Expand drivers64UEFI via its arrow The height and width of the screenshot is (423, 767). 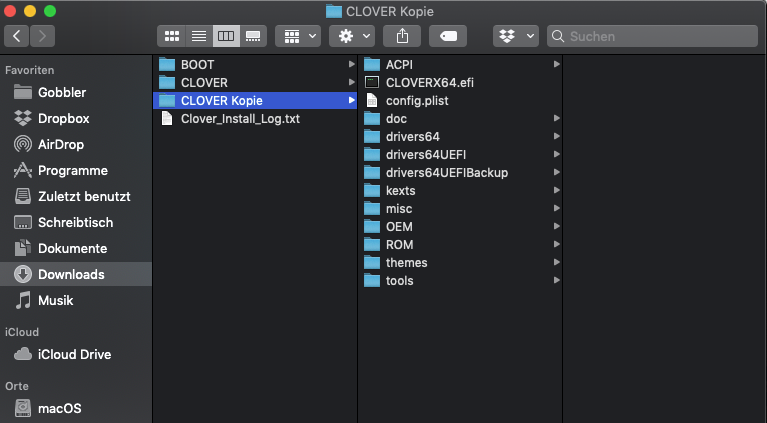point(556,154)
